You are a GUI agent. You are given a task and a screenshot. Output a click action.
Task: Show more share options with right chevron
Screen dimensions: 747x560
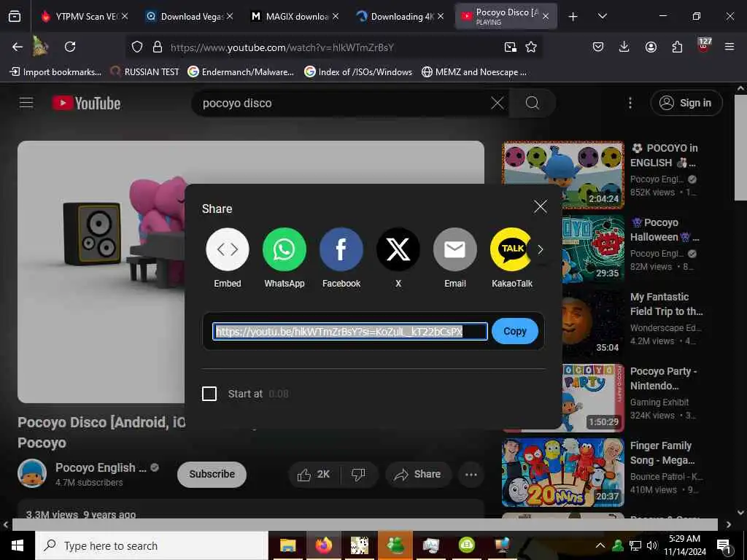point(541,249)
